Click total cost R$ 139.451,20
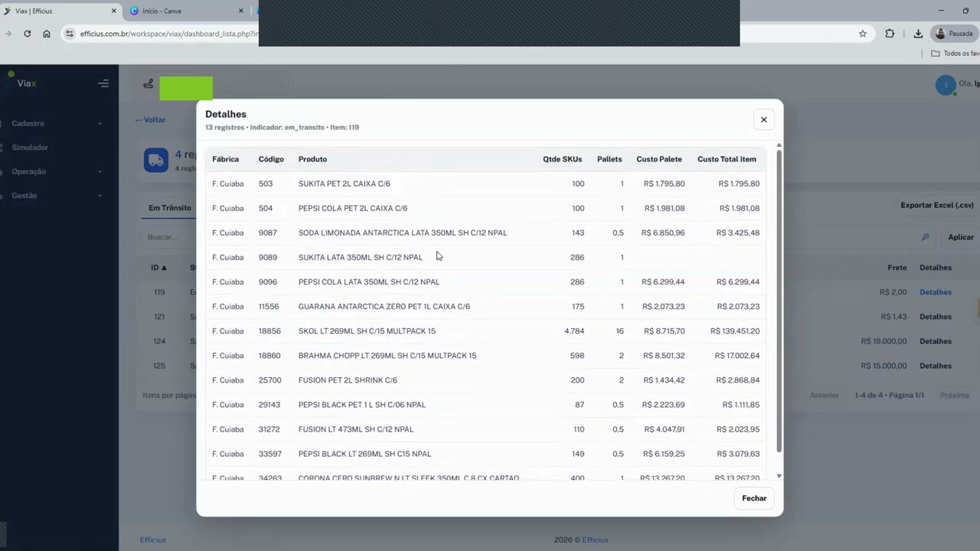Screen dimensions: 980x551 (x=735, y=331)
